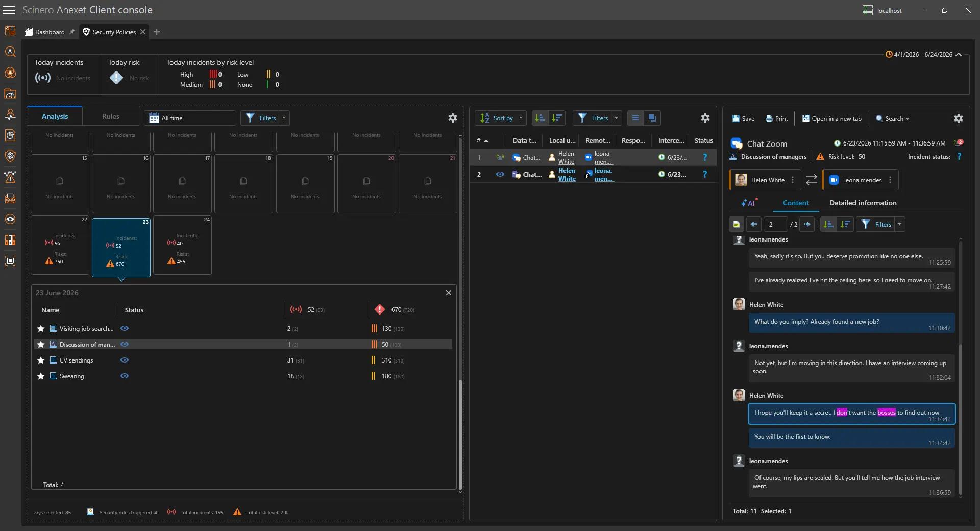Toggle the yellow note highlight button
Viewport: 980px width, 531px height.
tap(737, 225)
